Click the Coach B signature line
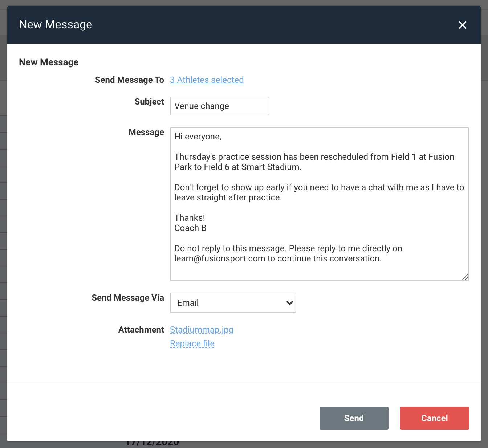488x448 pixels. point(190,228)
